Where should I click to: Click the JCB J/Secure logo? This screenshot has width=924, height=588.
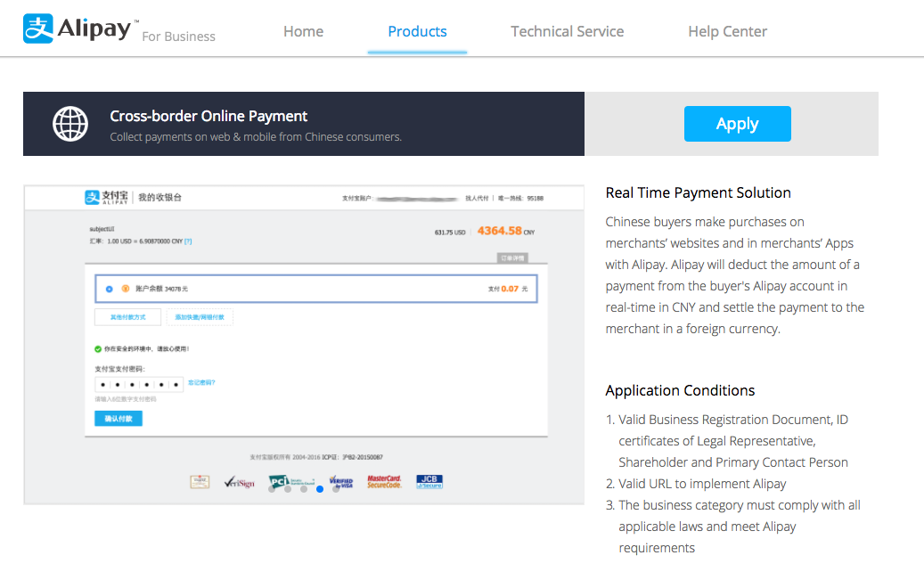click(x=429, y=481)
